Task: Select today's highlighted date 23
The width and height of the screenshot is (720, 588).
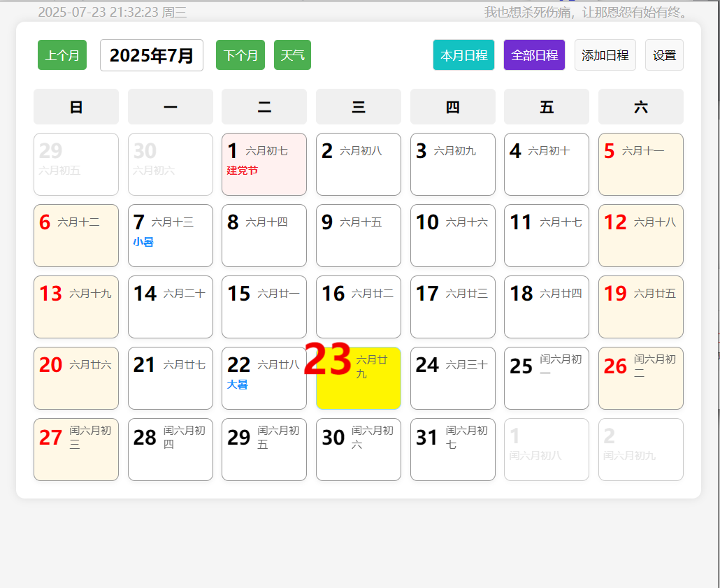Action: click(x=359, y=378)
